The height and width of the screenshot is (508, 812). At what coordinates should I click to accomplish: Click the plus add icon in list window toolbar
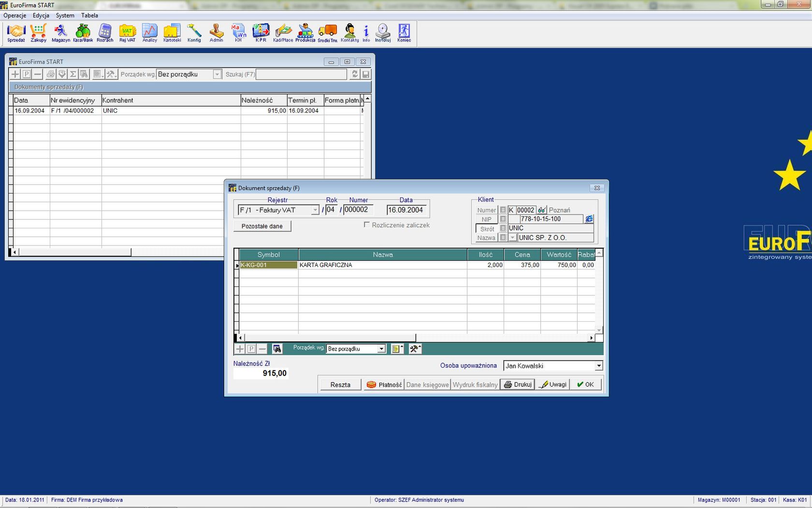15,74
